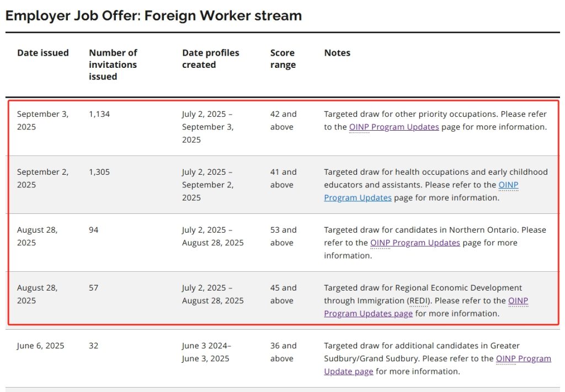Click the 'Employer Job Offer: Foreign Worker stream' heading
The image size is (565, 392).
pyautogui.click(x=153, y=15)
